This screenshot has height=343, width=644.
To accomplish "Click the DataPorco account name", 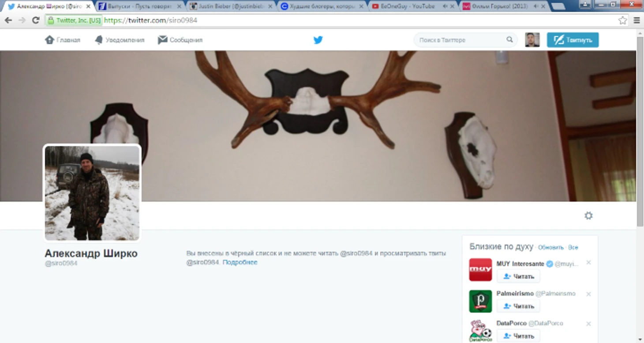I will click(x=512, y=323).
